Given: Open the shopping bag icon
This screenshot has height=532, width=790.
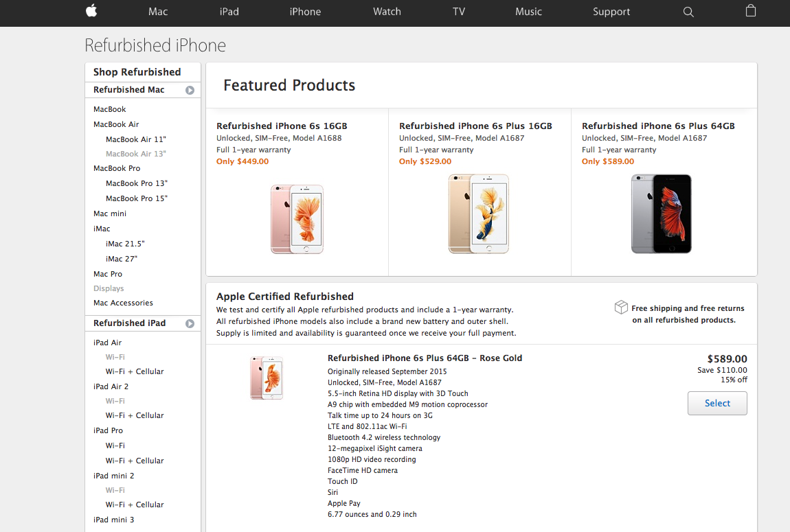Looking at the screenshot, I should [751, 10].
